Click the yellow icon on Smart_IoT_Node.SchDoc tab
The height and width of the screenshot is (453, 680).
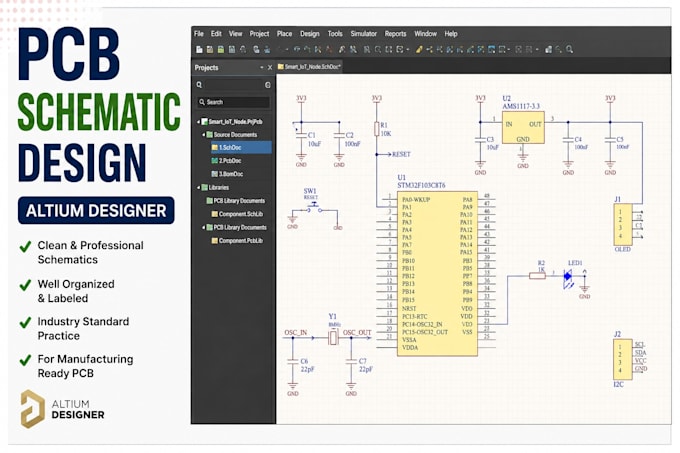tap(281, 67)
